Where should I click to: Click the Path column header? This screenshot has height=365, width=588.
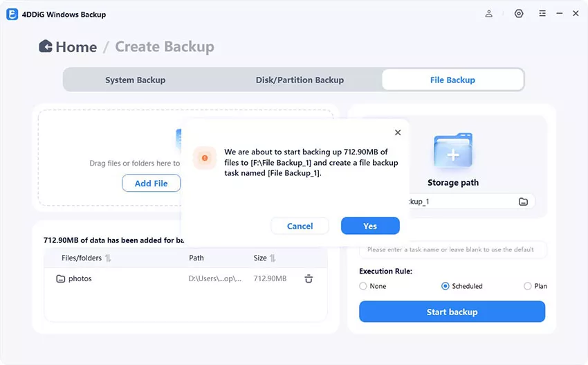coord(196,258)
